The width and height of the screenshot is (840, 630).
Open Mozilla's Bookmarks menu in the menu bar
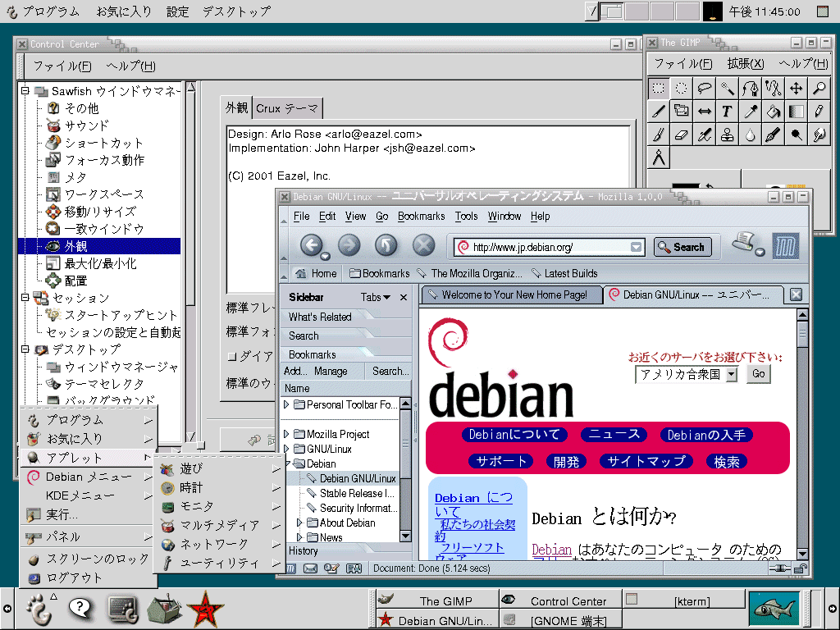pyautogui.click(x=421, y=216)
